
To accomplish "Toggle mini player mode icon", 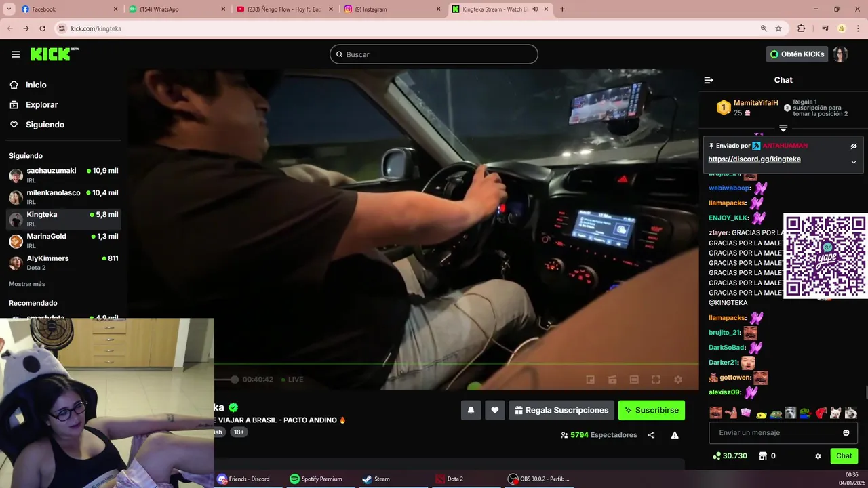I will point(590,380).
